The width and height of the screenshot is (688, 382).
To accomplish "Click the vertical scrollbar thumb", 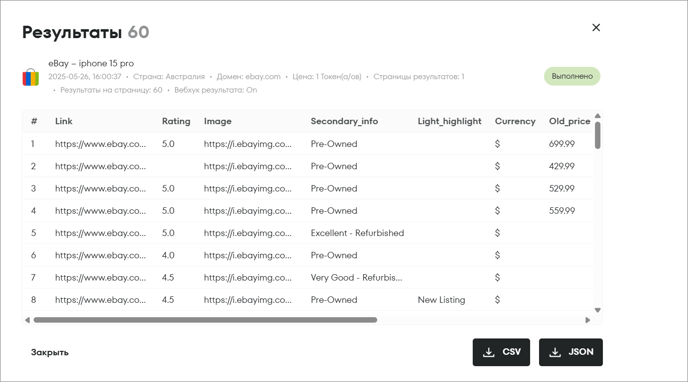I will click(x=598, y=136).
